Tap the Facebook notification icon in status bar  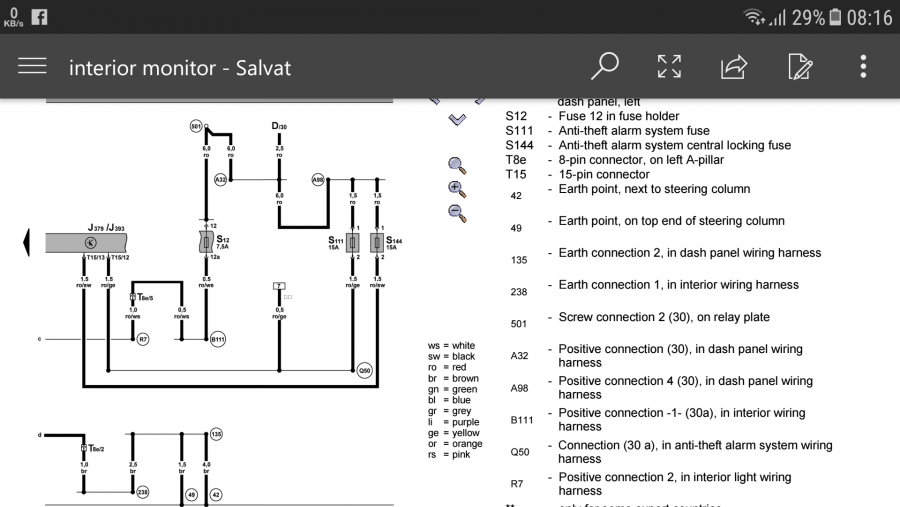tap(40, 17)
